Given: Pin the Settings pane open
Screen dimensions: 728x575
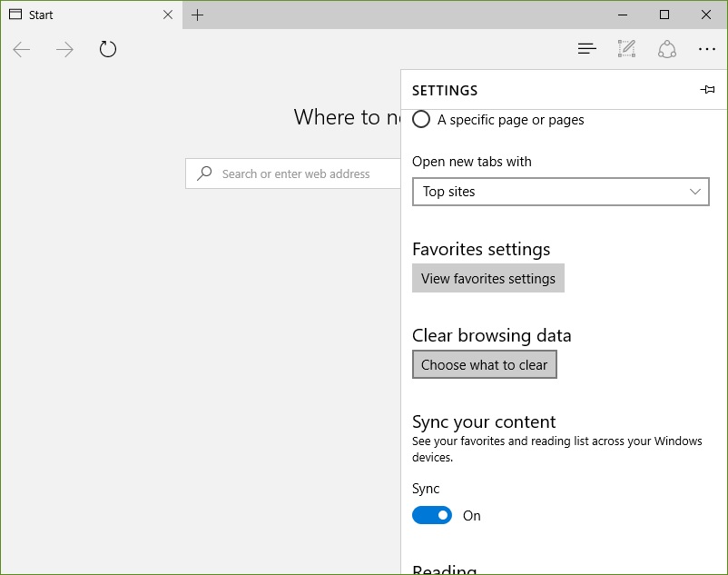Looking at the screenshot, I should (x=707, y=89).
